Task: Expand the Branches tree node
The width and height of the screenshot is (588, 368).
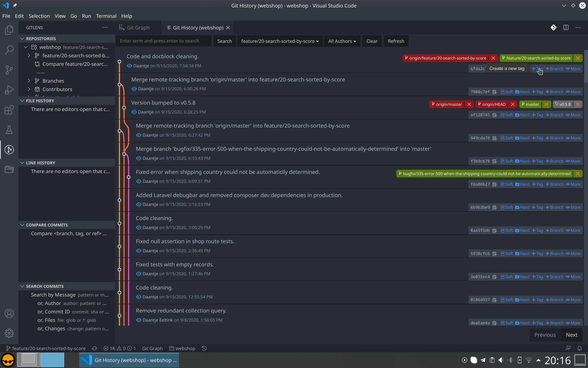Action: (29, 81)
